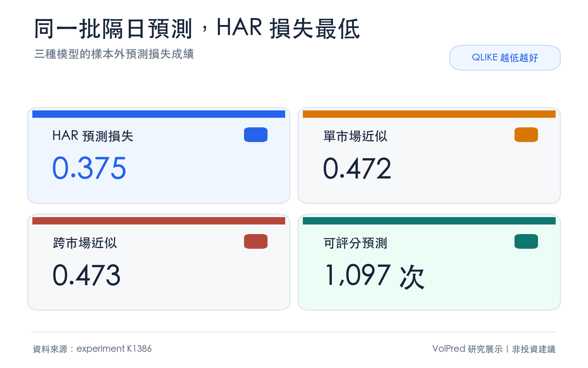Click the 0.375 value

point(89,168)
